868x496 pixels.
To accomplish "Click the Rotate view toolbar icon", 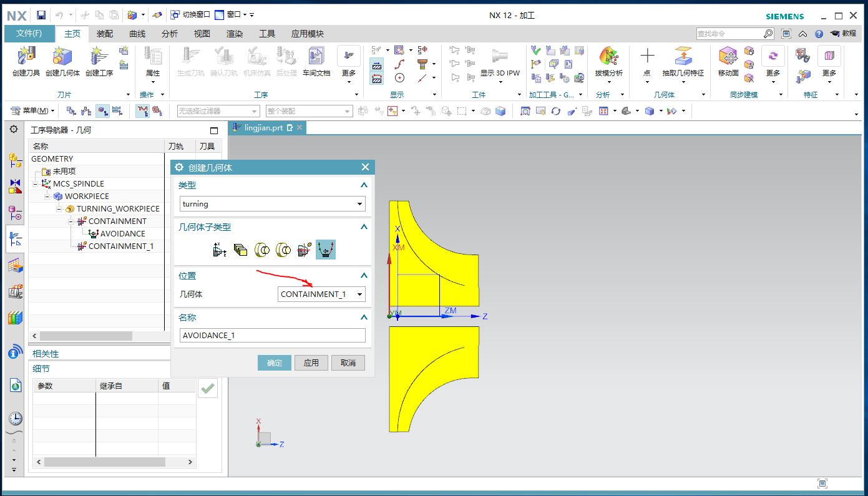I will point(555,111).
